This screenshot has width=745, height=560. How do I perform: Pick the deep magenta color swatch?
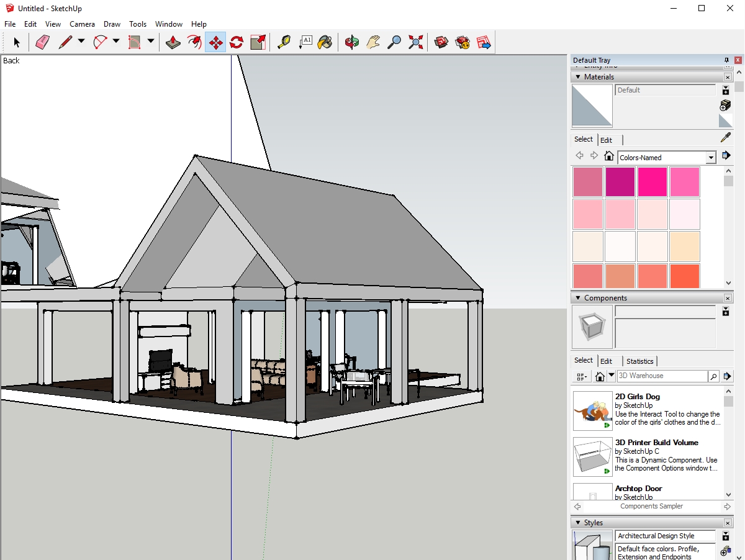[620, 182]
